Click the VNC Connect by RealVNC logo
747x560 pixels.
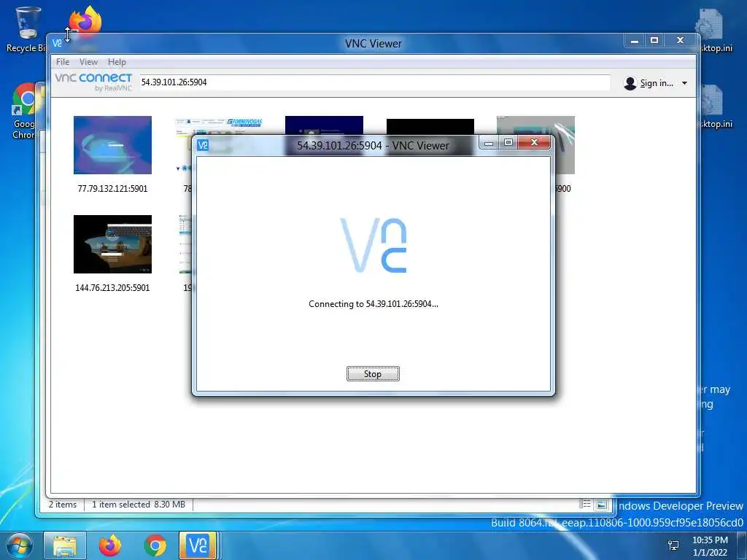click(93, 82)
